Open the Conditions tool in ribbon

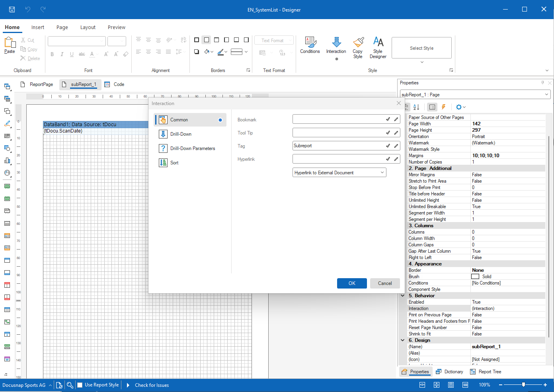click(x=310, y=45)
